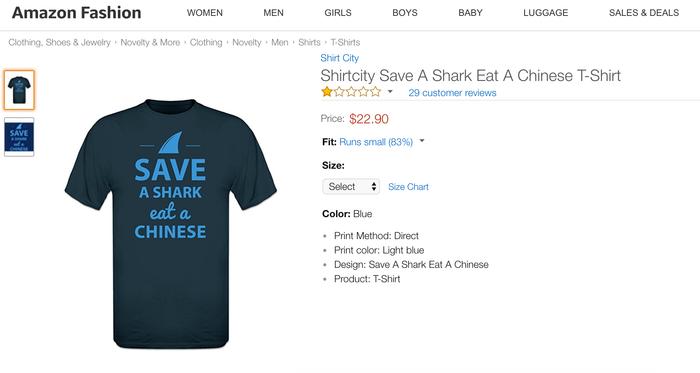Navigate to the T-Shirts breadcrumb
The image size is (700, 373).
345,42
